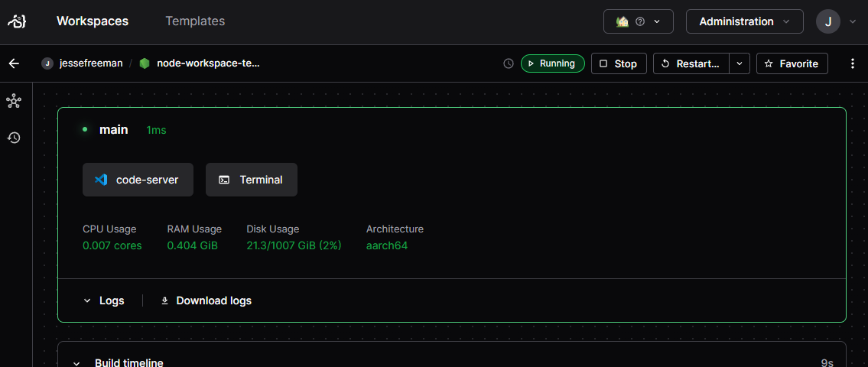Click the CPU Usage label
Screen dimensions: 868x367
[x=109, y=229]
